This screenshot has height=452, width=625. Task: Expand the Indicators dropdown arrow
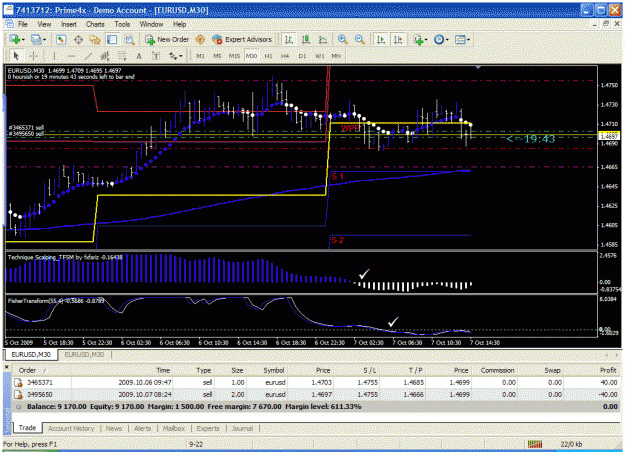(426, 40)
